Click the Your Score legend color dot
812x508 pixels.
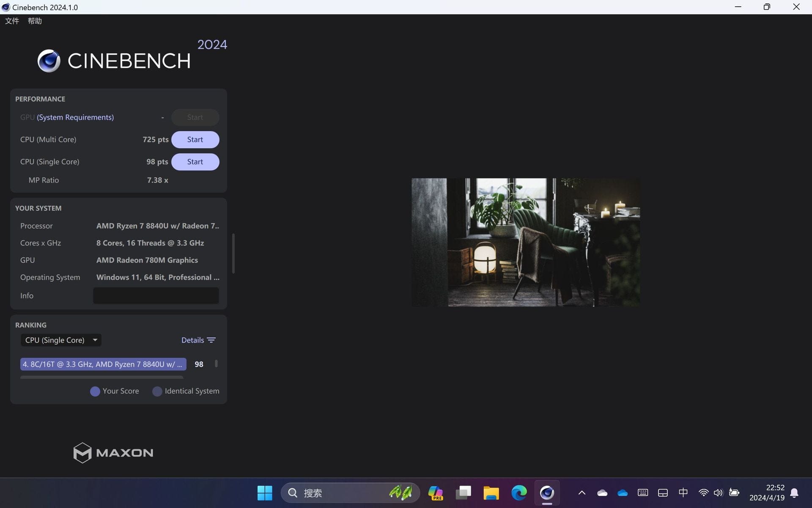tap(95, 391)
